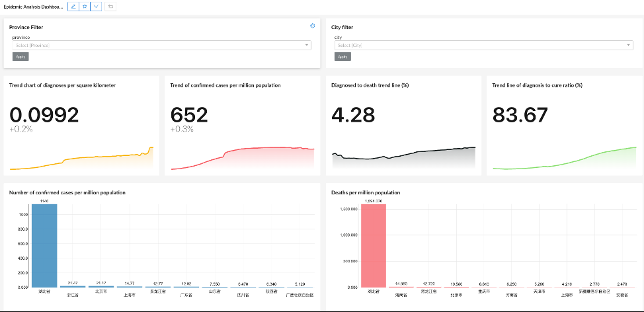Click 'Trend line of diagnosis to cure ratio (%)' title
This screenshot has height=312, width=644.
(537, 85)
